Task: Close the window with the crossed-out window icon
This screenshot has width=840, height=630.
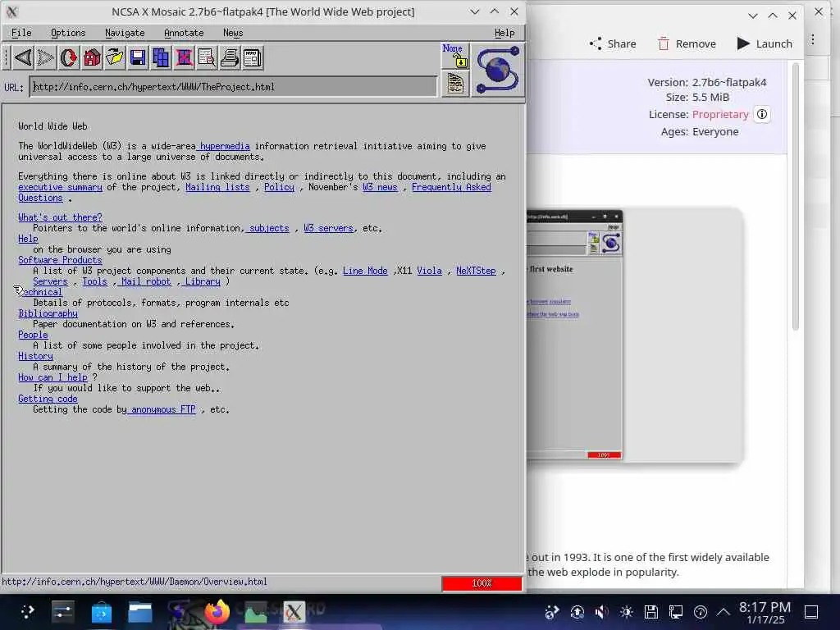Action: tap(184, 57)
